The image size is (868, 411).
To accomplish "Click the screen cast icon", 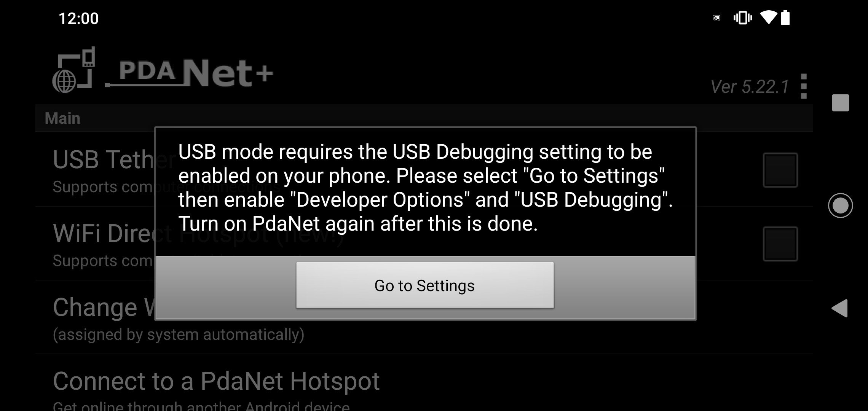I will [x=716, y=18].
